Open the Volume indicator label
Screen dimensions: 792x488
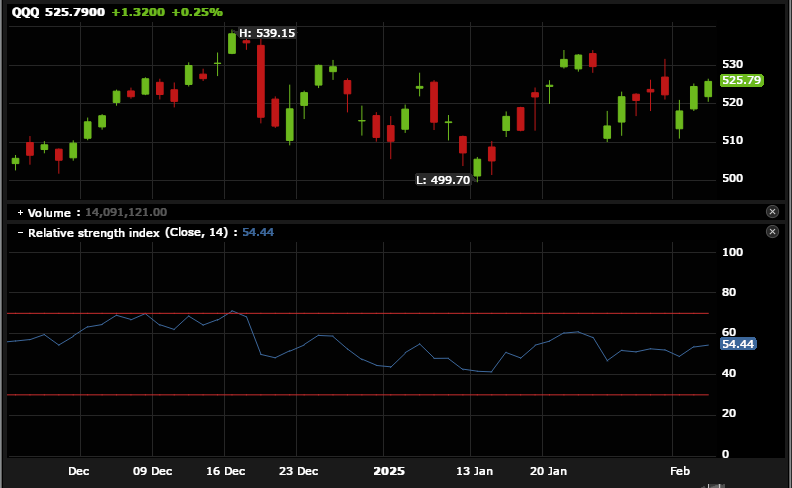click(x=49, y=212)
